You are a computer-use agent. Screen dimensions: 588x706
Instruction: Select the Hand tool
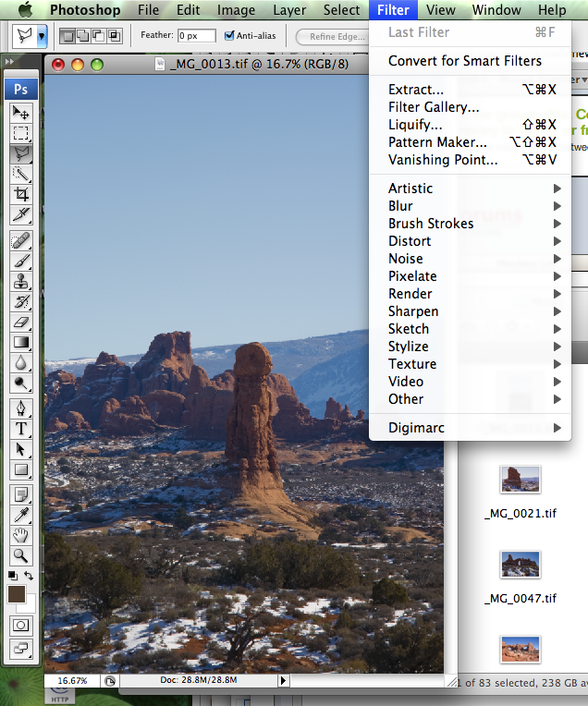20,536
